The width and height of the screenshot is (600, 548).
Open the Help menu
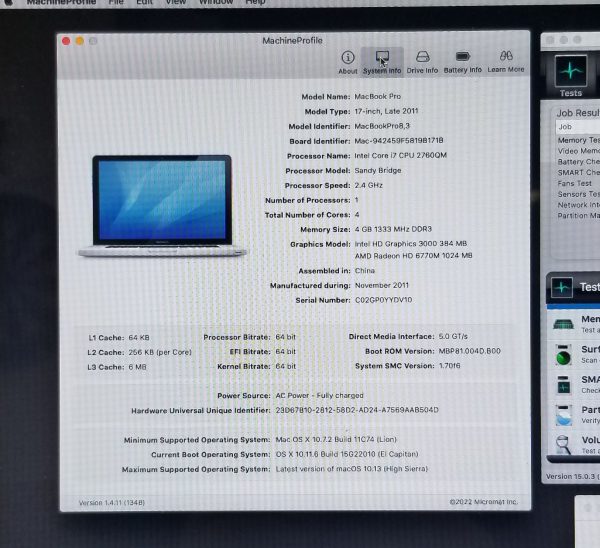pos(255,3)
